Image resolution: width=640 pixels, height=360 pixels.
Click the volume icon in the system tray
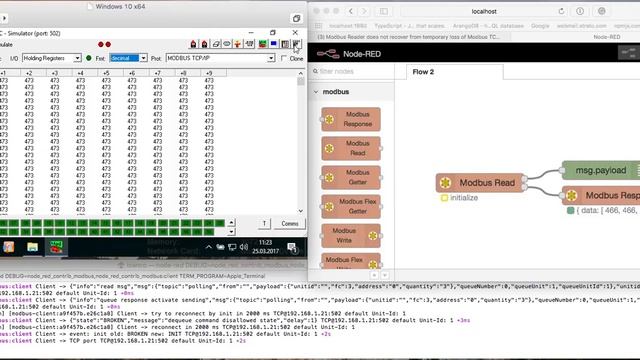(244, 247)
